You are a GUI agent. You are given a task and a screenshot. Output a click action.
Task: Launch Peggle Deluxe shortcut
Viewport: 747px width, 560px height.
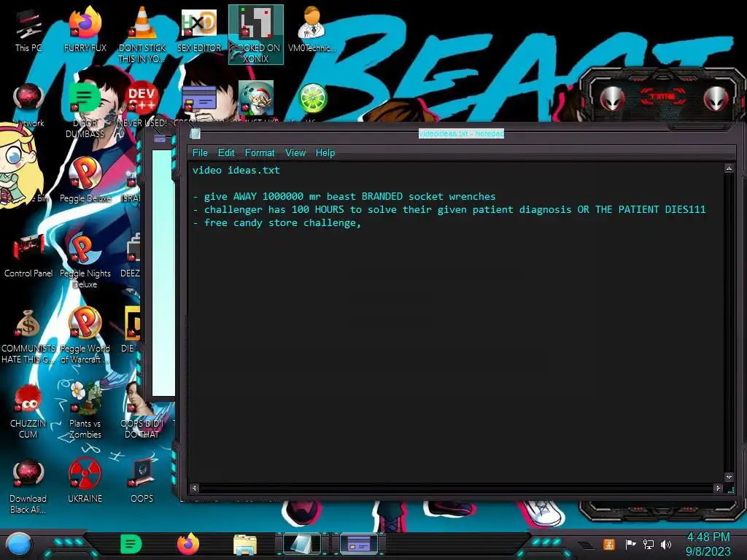coord(85,180)
